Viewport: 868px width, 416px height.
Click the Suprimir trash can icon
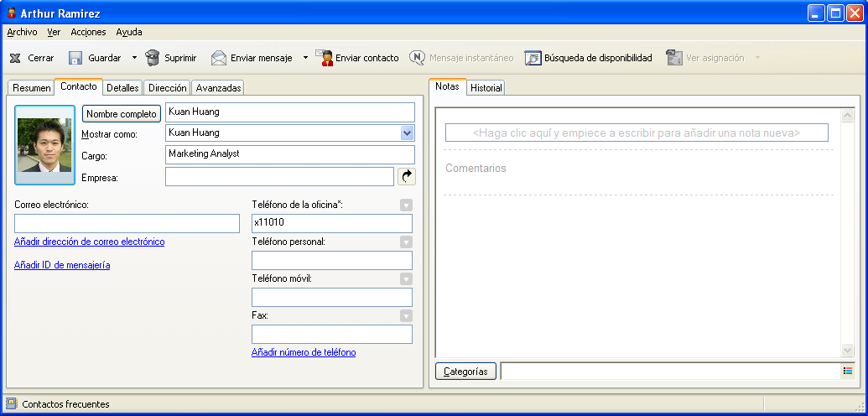(152, 58)
